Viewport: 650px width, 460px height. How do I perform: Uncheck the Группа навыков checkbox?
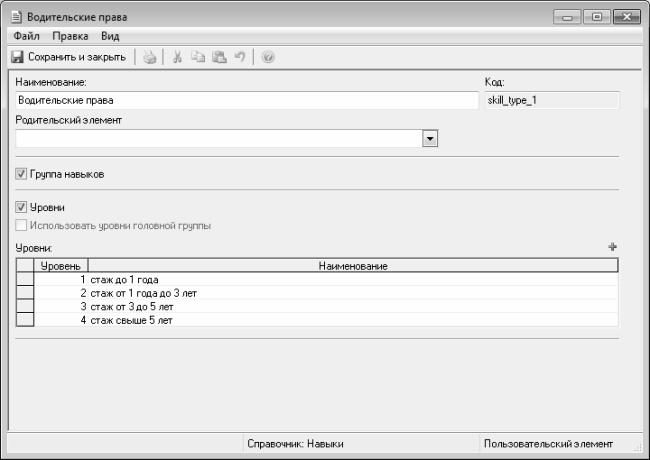tap(22, 174)
